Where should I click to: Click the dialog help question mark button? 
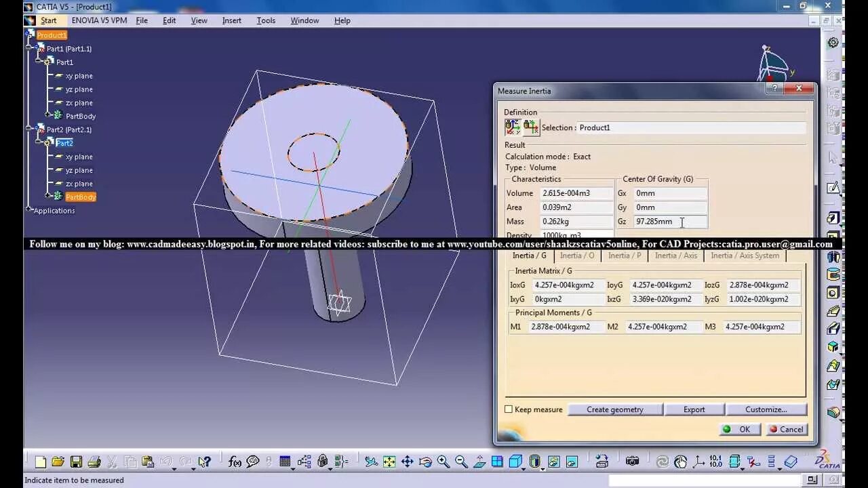(x=774, y=88)
